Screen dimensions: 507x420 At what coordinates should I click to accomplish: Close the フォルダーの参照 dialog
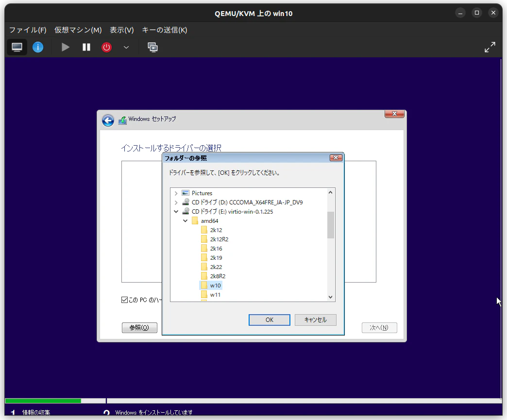(x=336, y=157)
